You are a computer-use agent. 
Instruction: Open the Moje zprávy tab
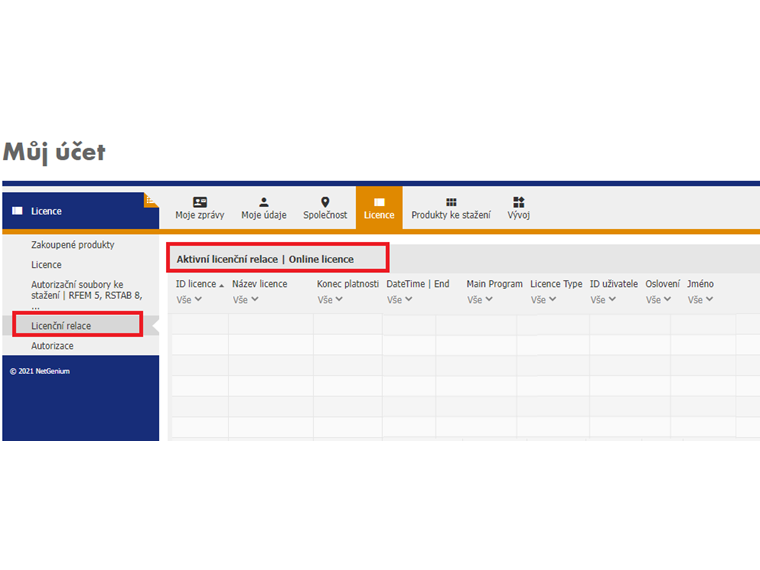(x=200, y=209)
